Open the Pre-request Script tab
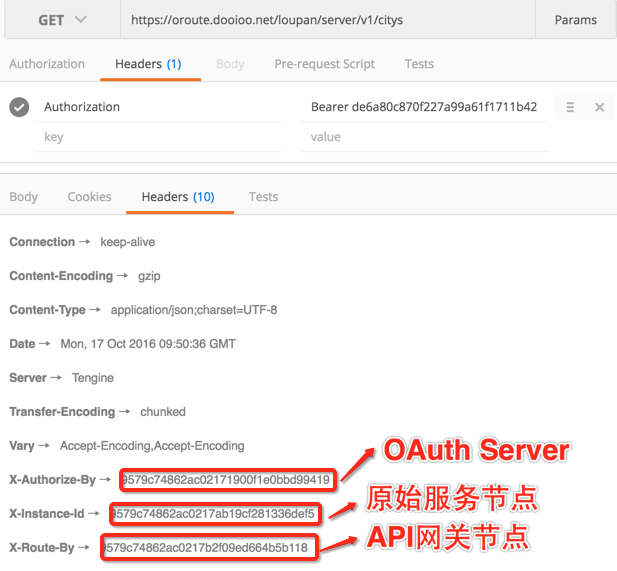 324,64
